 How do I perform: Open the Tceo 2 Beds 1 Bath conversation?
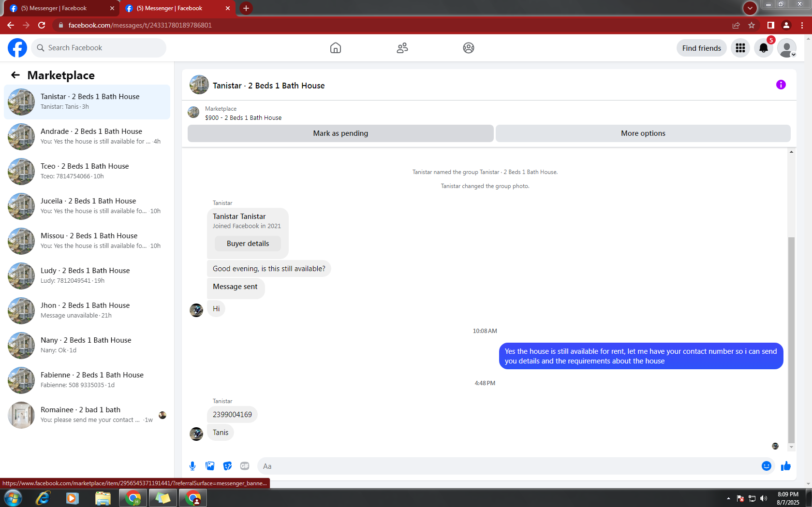(87, 172)
